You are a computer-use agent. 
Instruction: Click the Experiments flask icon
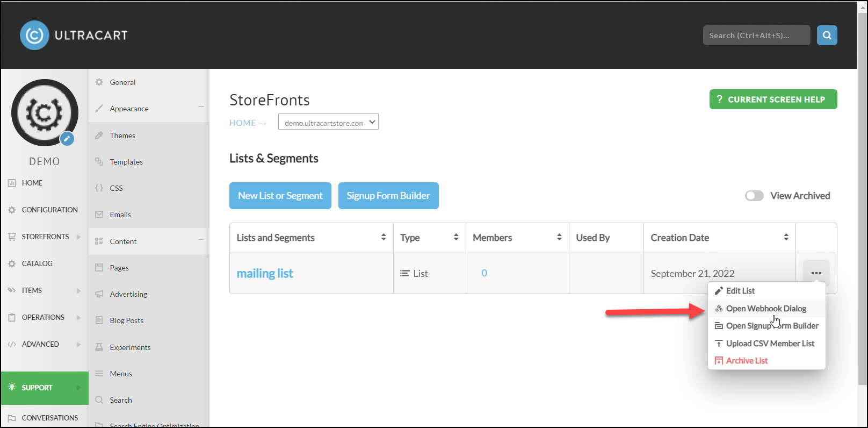tap(99, 347)
